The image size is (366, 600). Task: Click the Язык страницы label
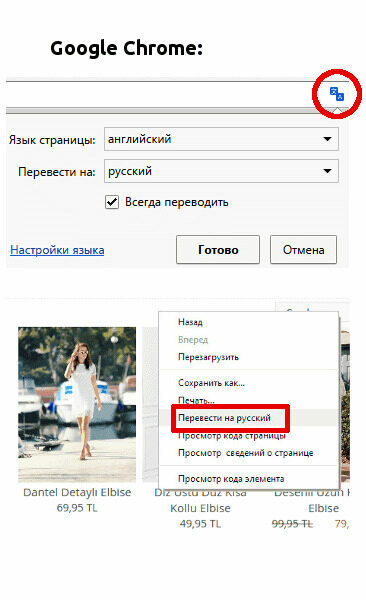(52, 140)
